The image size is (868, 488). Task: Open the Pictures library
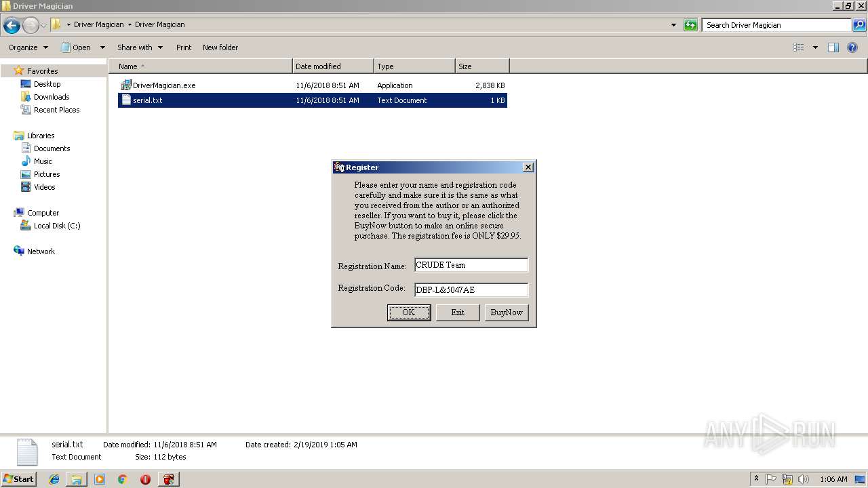47,174
